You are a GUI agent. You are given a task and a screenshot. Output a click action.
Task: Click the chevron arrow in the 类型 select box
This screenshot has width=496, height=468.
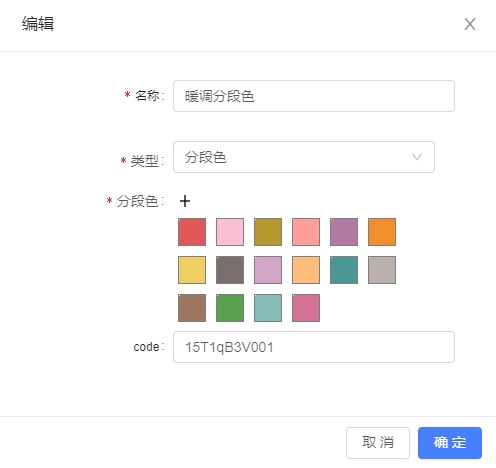click(x=417, y=157)
